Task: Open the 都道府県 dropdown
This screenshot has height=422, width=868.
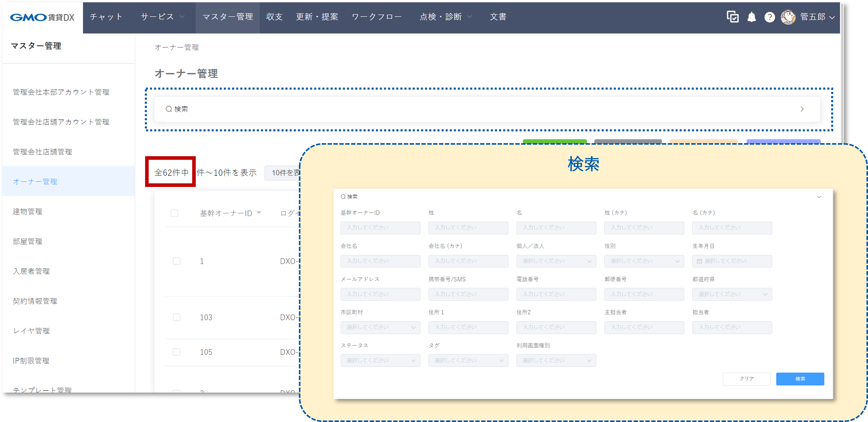Action: 732,294
